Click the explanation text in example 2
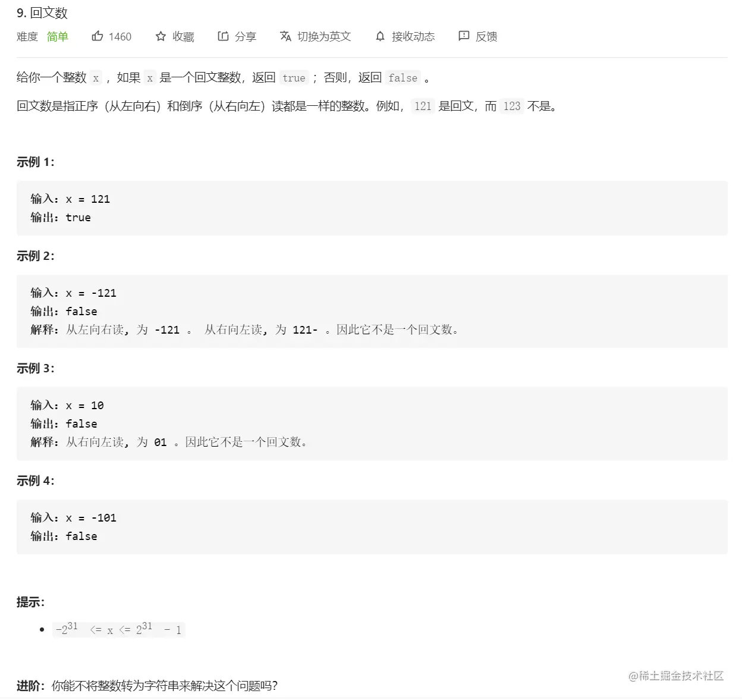This screenshot has height=700, width=742. [x=245, y=330]
